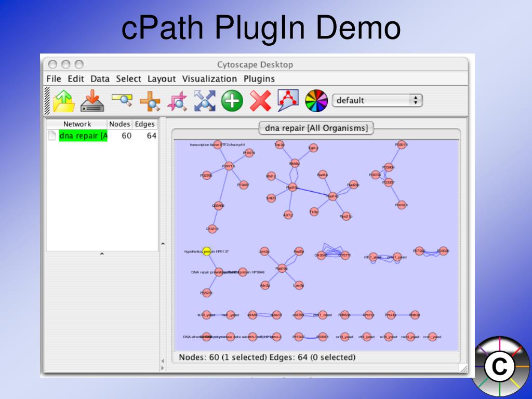Click the blue arrows fit-to-window icon
Image resolution: width=532 pixels, height=399 pixels.
[205, 101]
